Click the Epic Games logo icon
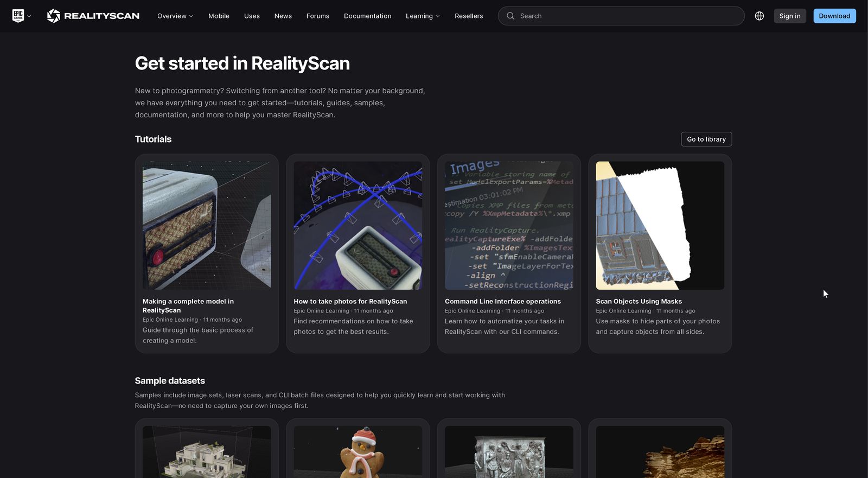This screenshot has height=478, width=868. tap(18, 16)
